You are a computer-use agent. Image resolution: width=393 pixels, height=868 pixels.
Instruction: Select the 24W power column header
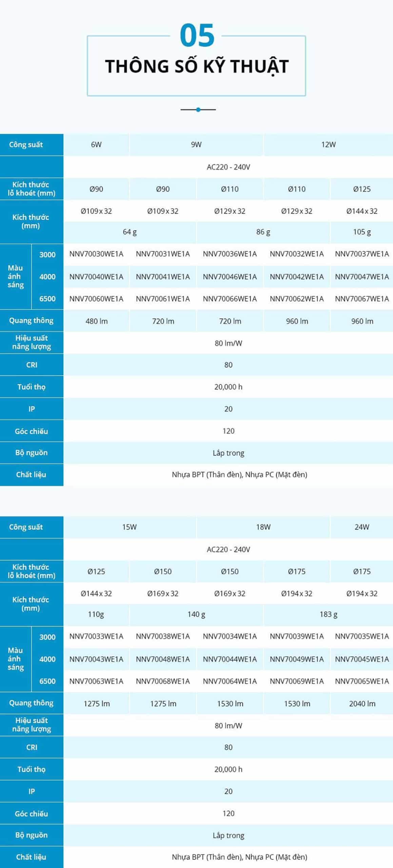pyautogui.click(x=361, y=527)
